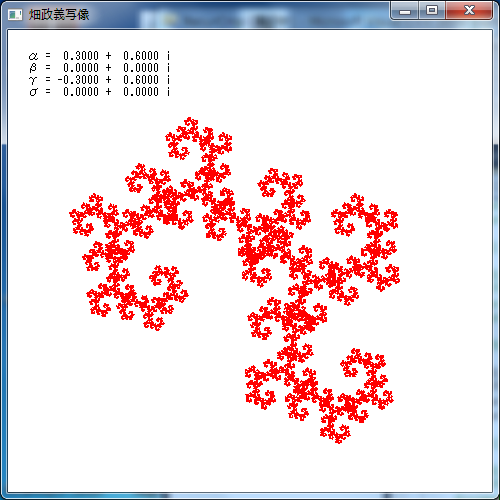Screen dimensions: 500x500
Task: Close the 畑政義写像 window
Action: pyautogui.click(x=469, y=11)
